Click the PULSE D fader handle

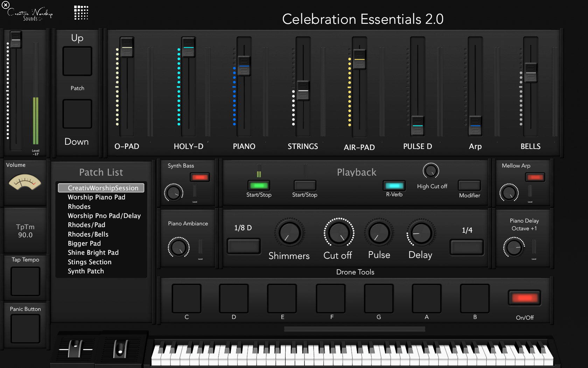[417, 125]
